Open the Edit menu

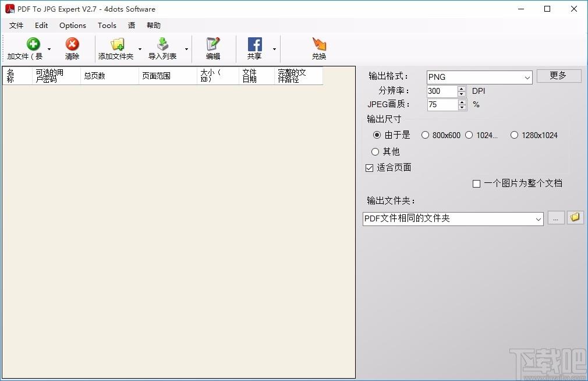coord(41,26)
